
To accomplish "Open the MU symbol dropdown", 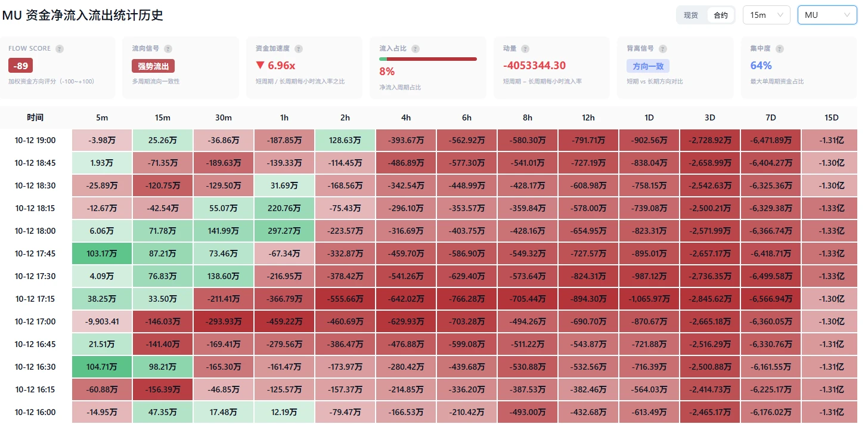I will tap(827, 15).
